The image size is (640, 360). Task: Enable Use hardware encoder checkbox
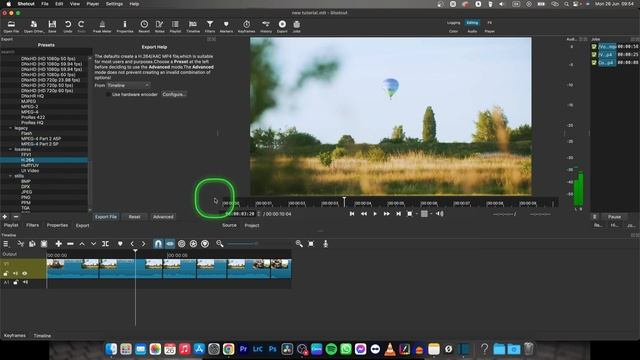(x=108, y=94)
